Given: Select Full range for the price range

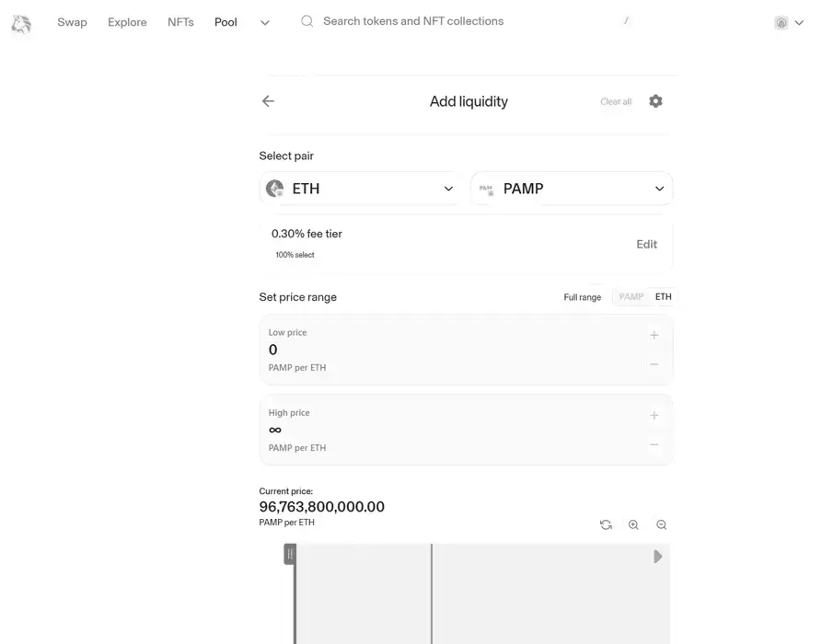Looking at the screenshot, I should [582, 296].
